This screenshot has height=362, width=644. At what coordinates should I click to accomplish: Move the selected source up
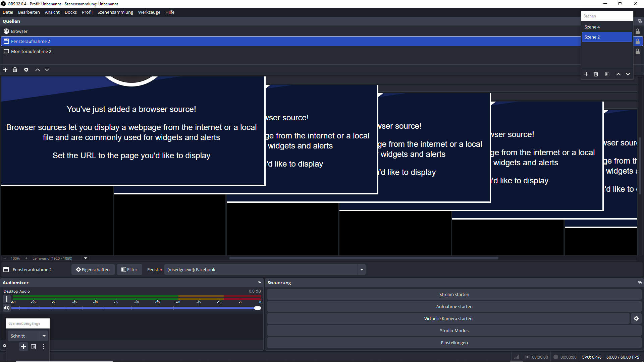(x=38, y=70)
